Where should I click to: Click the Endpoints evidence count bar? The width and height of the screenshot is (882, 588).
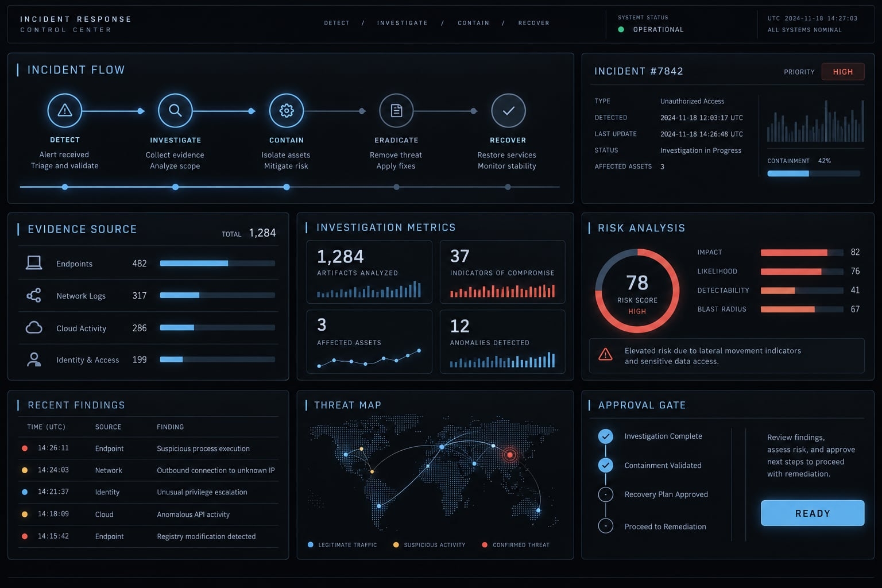(217, 264)
